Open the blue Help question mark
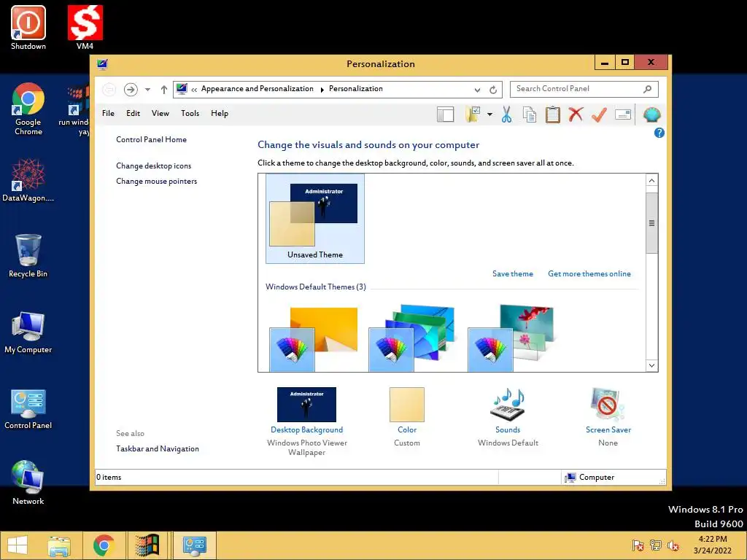Viewport: 747px width, 560px height. pyautogui.click(x=659, y=133)
